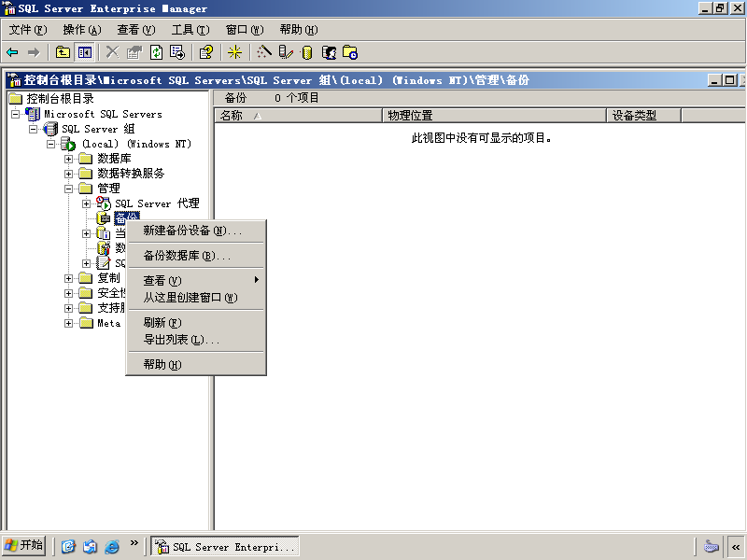Click SQL Server Enterprise Manager taskbar button

click(x=225, y=546)
